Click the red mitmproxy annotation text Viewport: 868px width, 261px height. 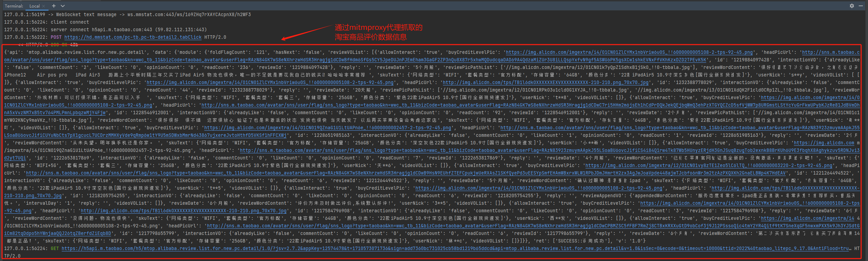click(378, 32)
